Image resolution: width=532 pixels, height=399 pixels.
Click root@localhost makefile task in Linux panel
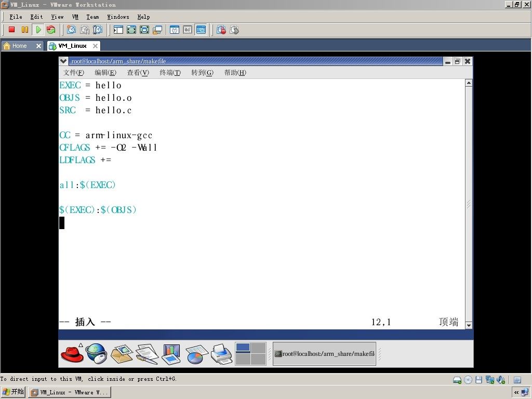tap(324, 354)
